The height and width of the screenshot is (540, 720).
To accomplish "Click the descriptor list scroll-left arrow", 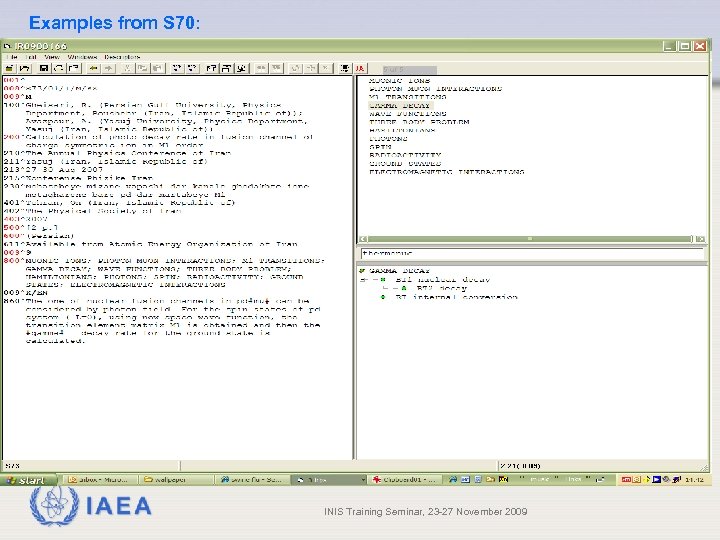I will coord(363,239).
